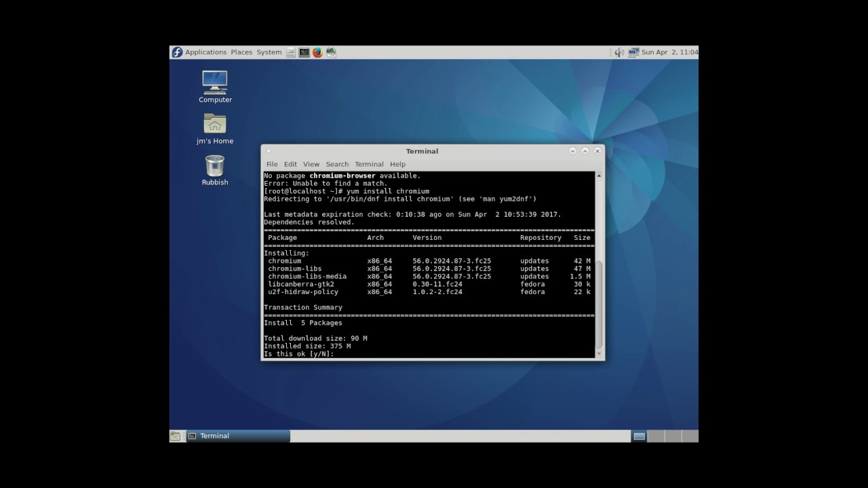Click the Terminal taskbar button
The width and height of the screenshot is (868, 488).
pyautogui.click(x=237, y=436)
